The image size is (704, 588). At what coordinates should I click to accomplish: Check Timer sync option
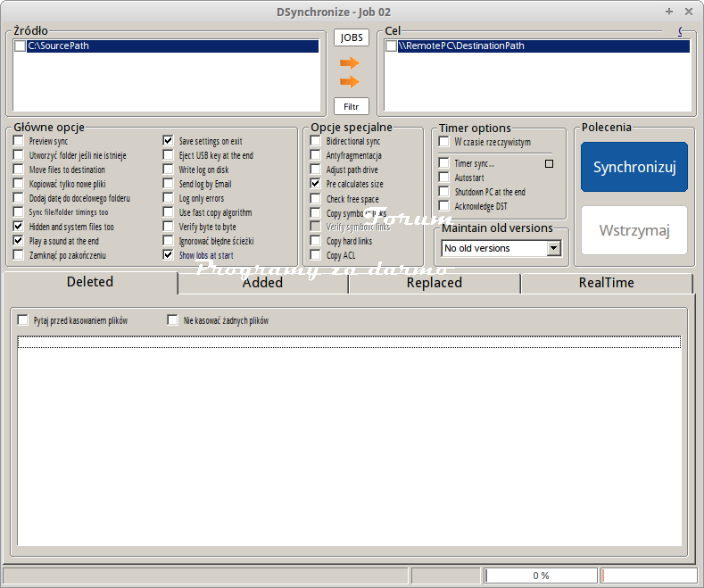point(444,163)
